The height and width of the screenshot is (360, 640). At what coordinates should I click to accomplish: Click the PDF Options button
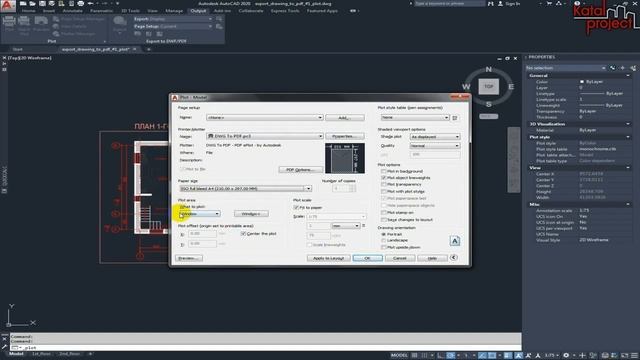click(301, 169)
